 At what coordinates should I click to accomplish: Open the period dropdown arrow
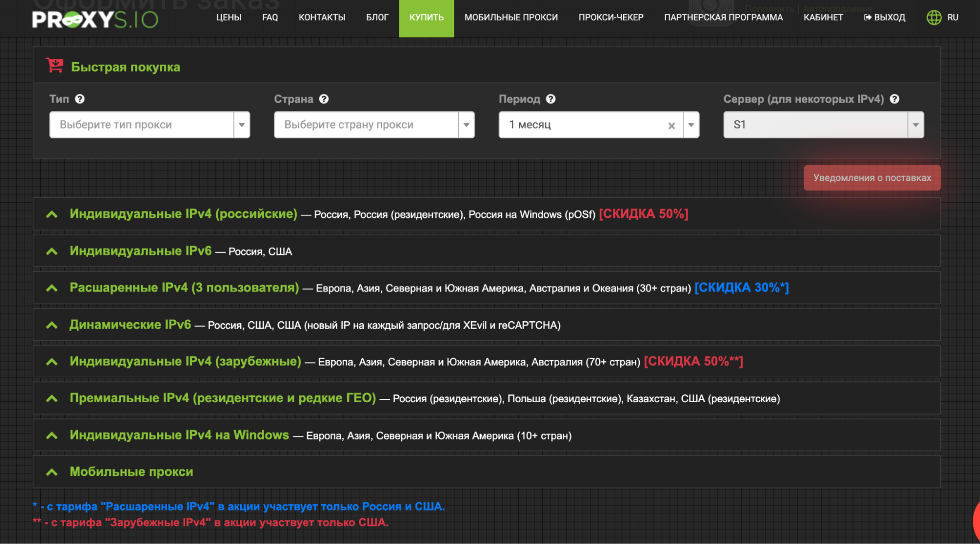pos(691,125)
